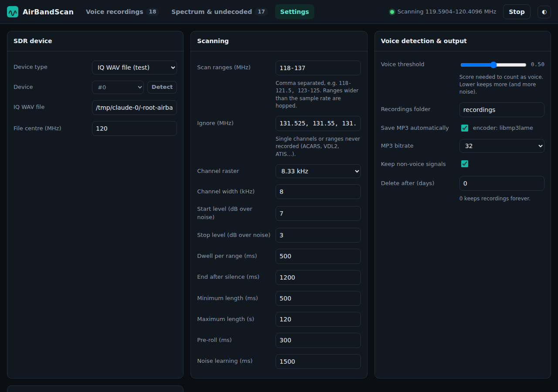Click the Channel width (kHz) field
Viewport: 558px width, 392px height.
pyautogui.click(x=318, y=192)
